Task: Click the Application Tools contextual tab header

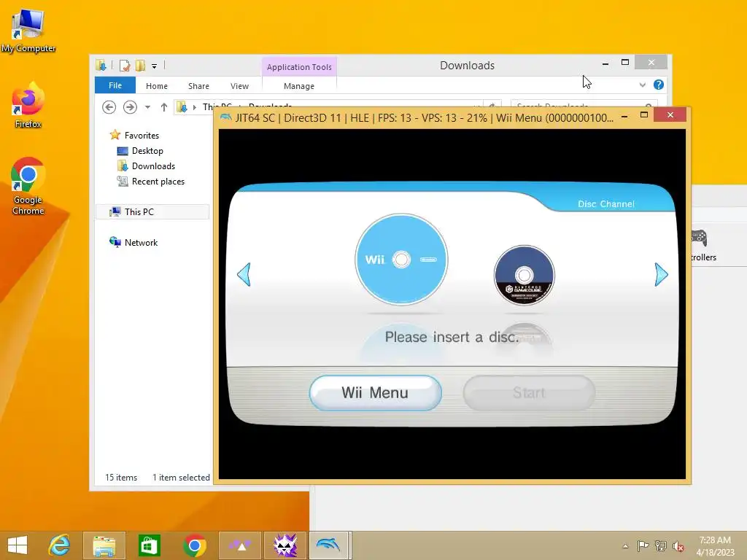Action: [x=299, y=67]
